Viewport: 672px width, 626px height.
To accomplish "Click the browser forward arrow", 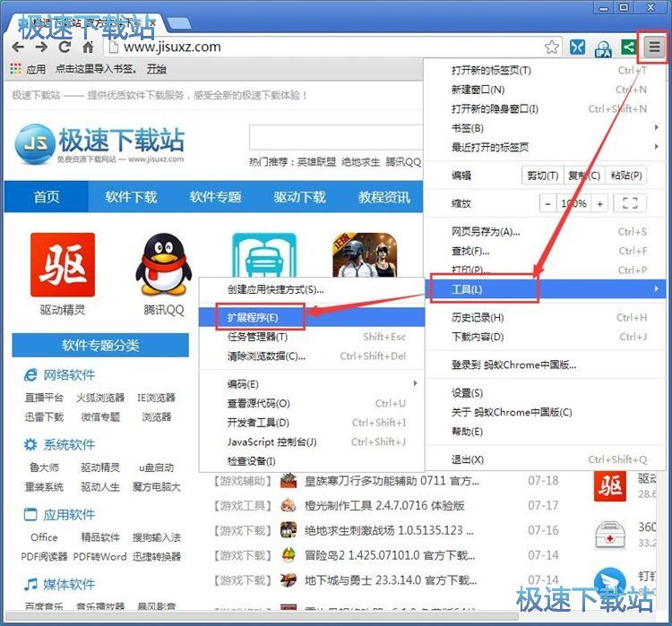I will 41,47.
